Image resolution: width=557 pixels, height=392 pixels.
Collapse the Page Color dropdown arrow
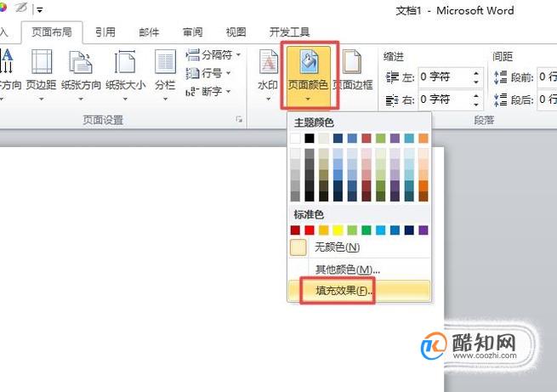click(308, 99)
